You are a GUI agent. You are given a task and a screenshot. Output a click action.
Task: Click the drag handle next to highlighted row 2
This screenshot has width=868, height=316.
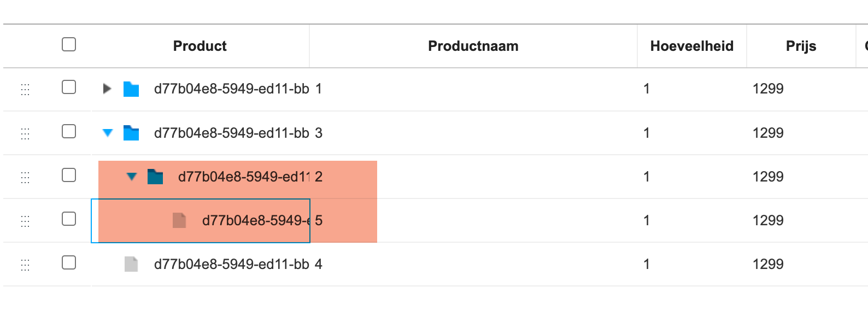coord(25,176)
